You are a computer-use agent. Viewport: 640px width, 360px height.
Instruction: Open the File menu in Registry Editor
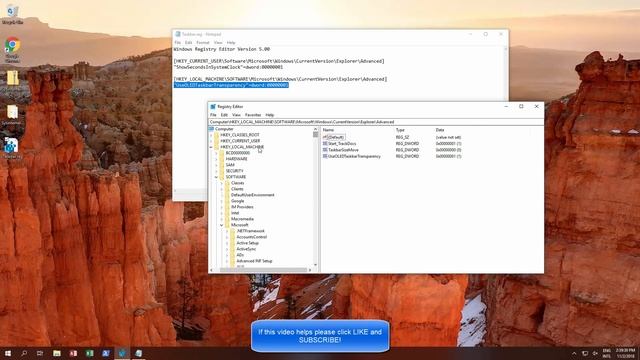[213, 115]
